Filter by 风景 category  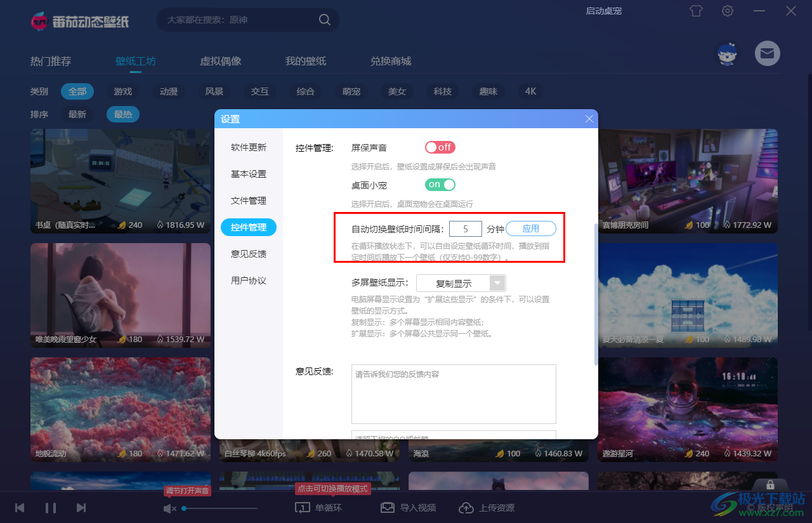point(214,91)
